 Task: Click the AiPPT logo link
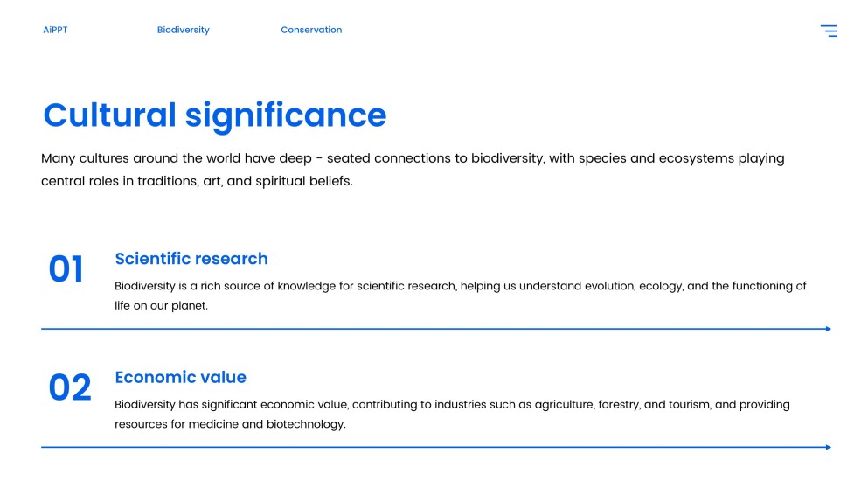55,30
